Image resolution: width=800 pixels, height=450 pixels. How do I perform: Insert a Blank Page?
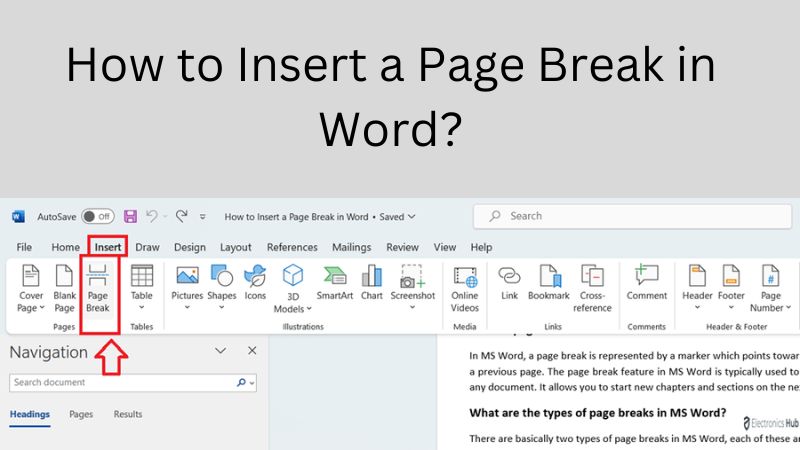[x=64, y=288]
